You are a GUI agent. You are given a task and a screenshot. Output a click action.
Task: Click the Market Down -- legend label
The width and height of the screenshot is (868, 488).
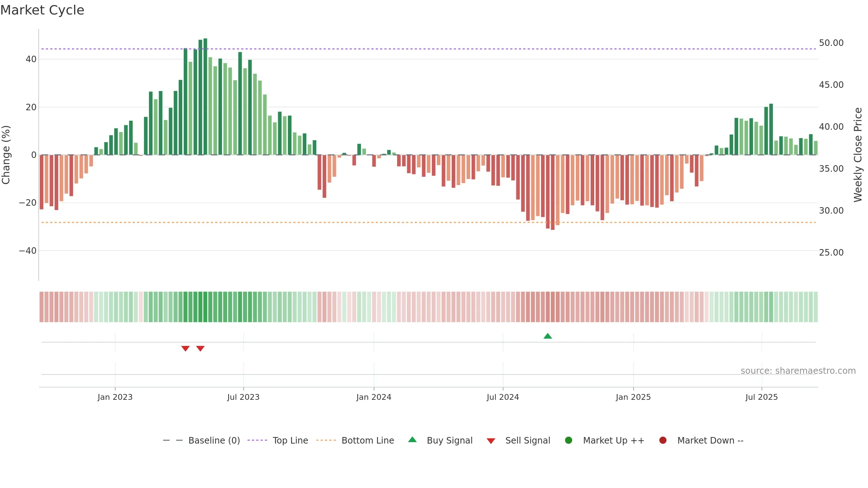tap(710, 440)
